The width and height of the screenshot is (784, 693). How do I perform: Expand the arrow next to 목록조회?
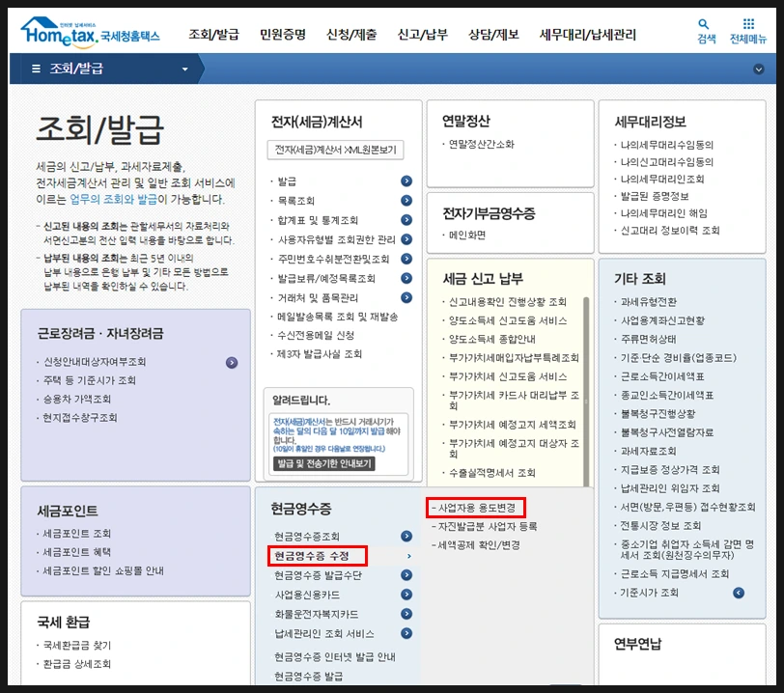(406, 201)
